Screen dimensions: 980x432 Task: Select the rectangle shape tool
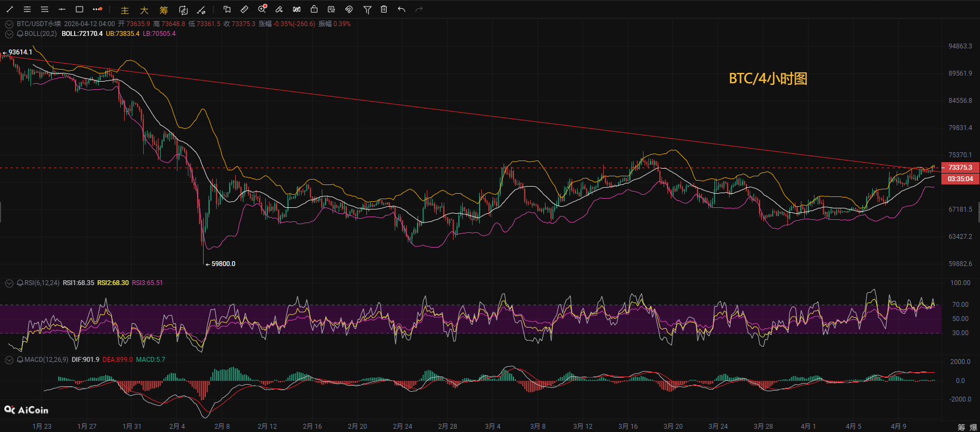pos(79,9)
